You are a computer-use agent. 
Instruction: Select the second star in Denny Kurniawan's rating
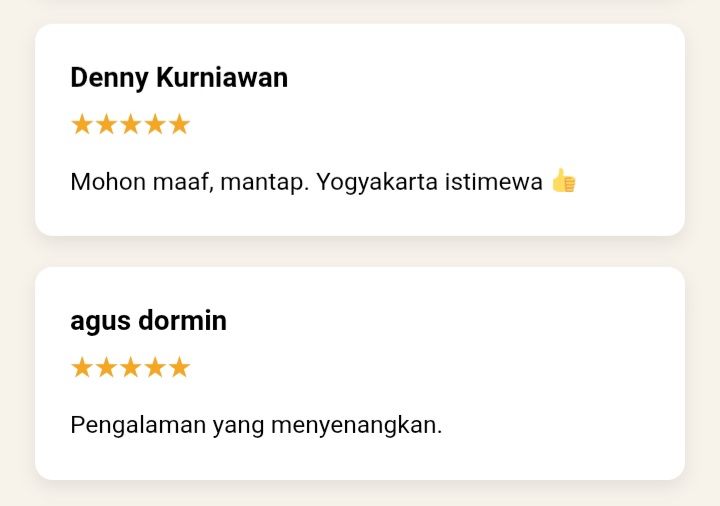point(106,125)
